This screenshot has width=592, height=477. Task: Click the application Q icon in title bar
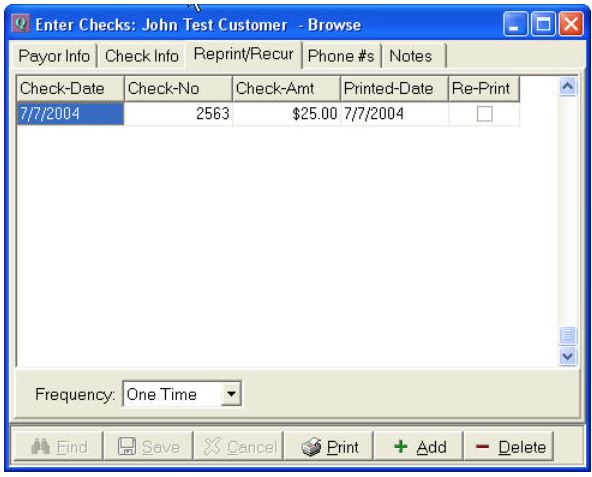(20, 23)
